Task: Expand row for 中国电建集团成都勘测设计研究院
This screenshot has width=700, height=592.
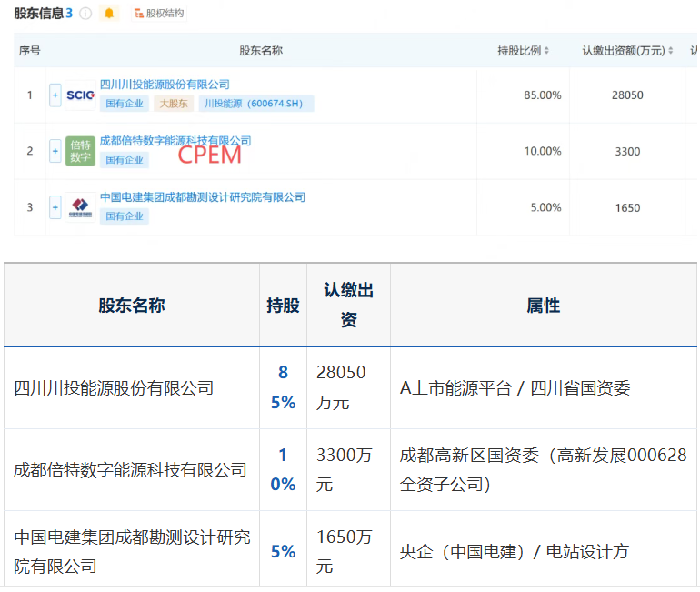Action: click(55, 207)
